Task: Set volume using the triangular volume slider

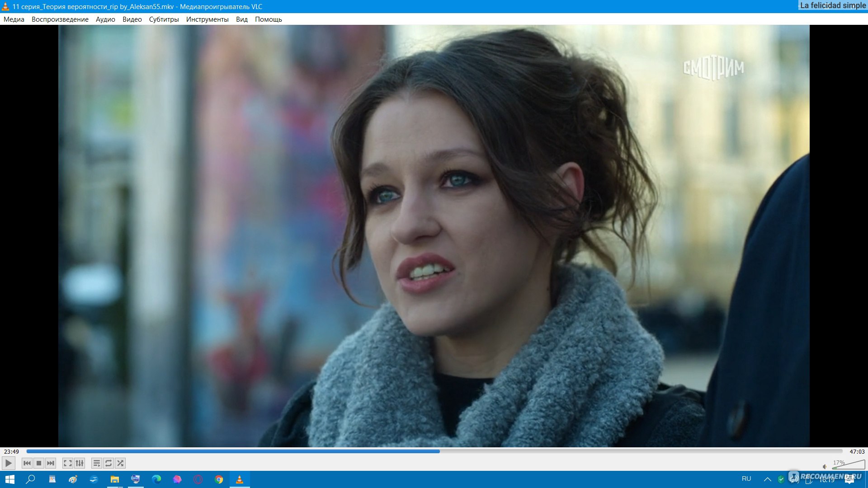Action: pos(849,465)
